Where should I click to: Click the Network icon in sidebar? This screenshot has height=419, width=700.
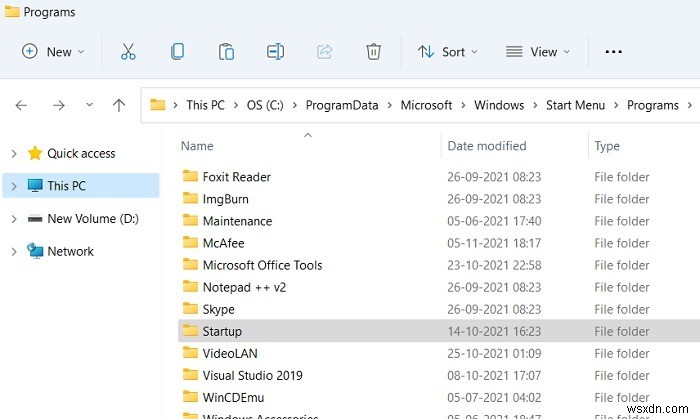(35, 251)
